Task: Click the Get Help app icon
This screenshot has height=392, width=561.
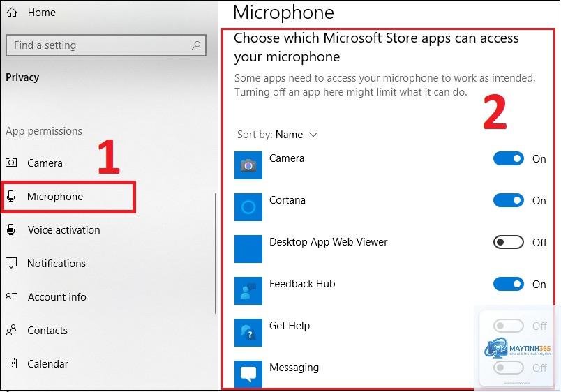Action: tap(248, 333)
